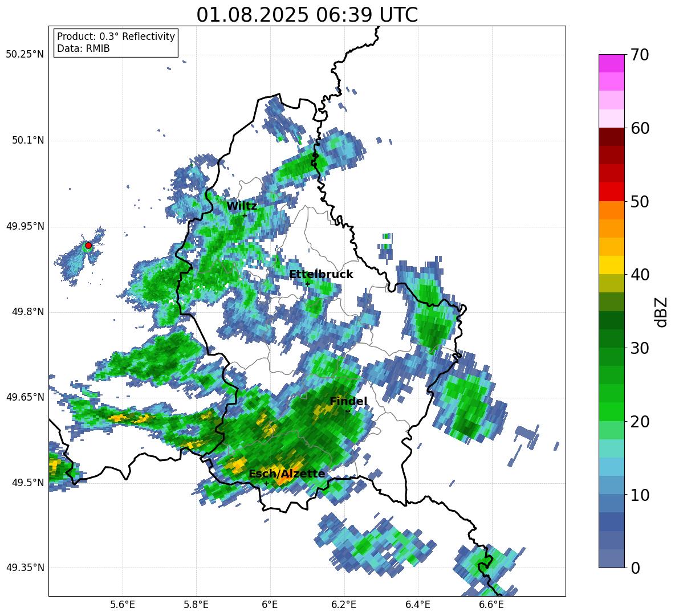Click the 5.6°E longitude tick label
The width and height of the screenshot is (675, 616).
click(123, 605)
